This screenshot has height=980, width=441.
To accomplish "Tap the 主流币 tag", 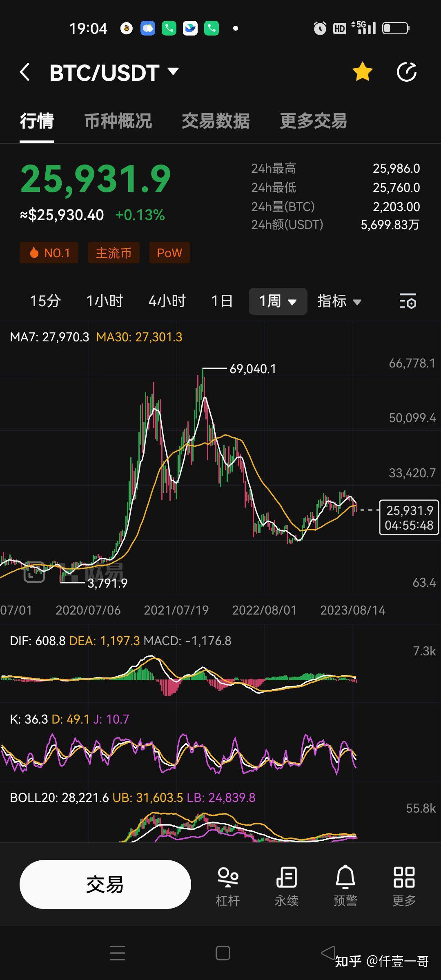I will pos(114,253).
